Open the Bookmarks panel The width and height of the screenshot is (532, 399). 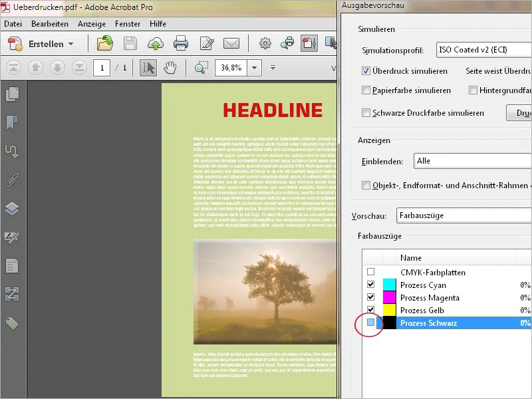[x=12, y=122]
